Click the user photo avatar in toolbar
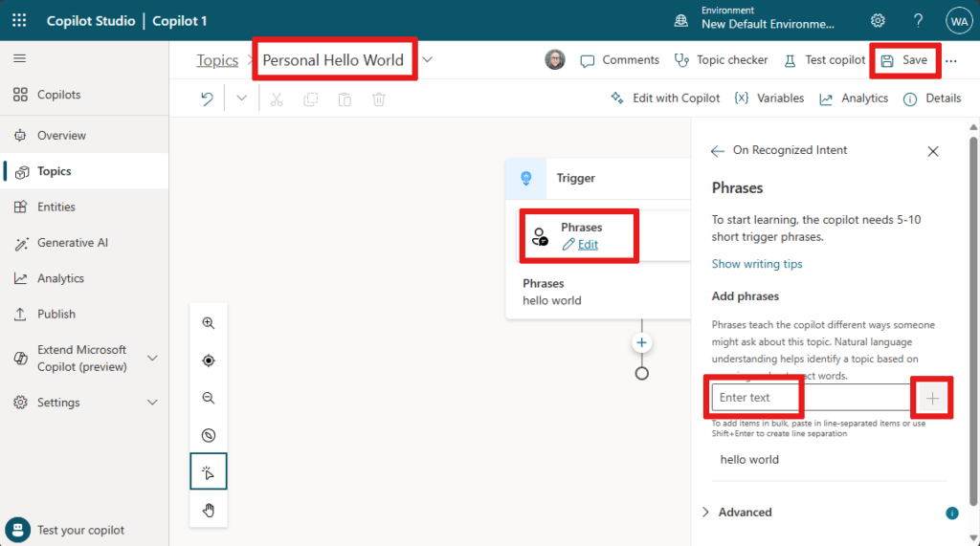This screenshot has height=546, width=980. [x=555, y=60]
